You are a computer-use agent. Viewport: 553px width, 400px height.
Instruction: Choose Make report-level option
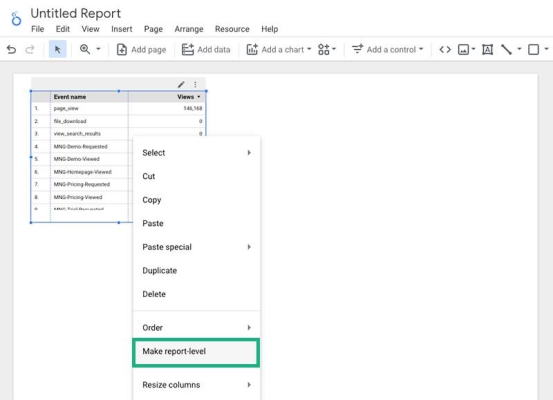[196, 352]
